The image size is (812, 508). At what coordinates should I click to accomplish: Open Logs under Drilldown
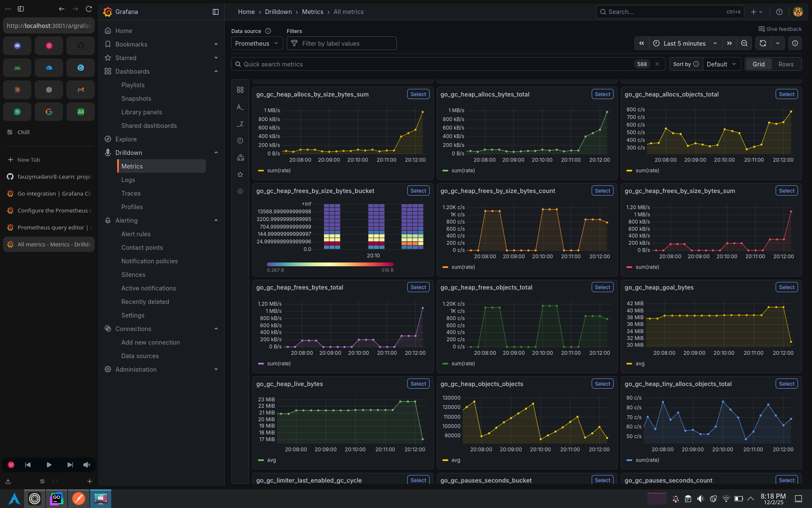coord(128,180)
